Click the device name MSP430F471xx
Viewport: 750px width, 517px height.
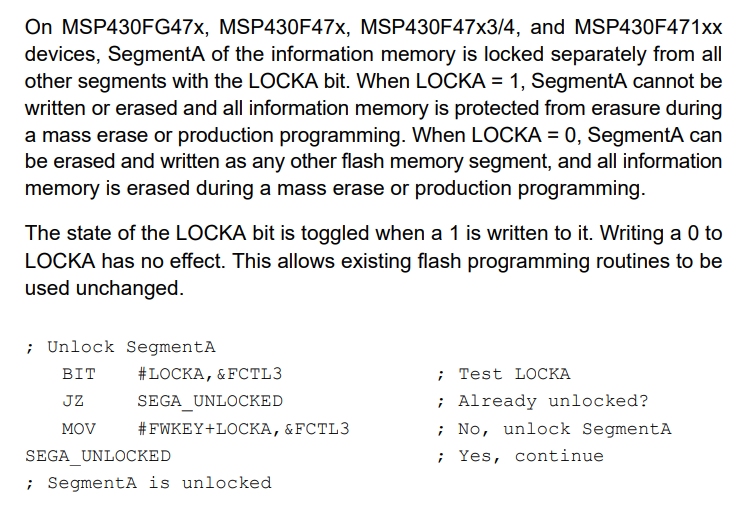coord(646,27)
